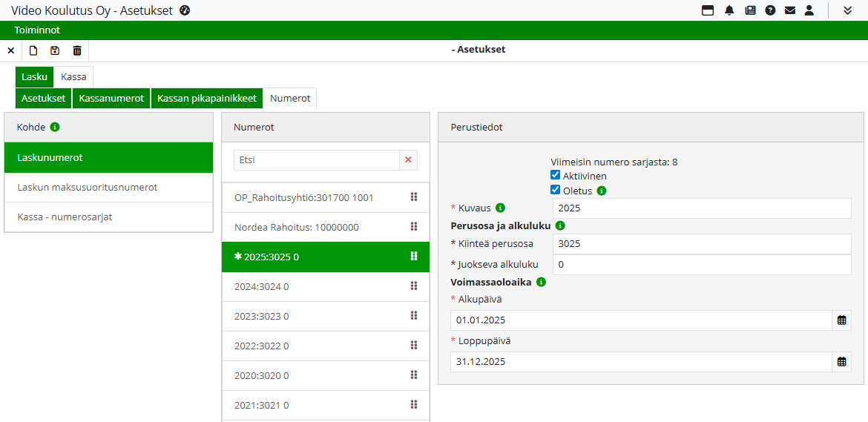Click the save (floppy disk) toolbar icon

coord(55,50)
